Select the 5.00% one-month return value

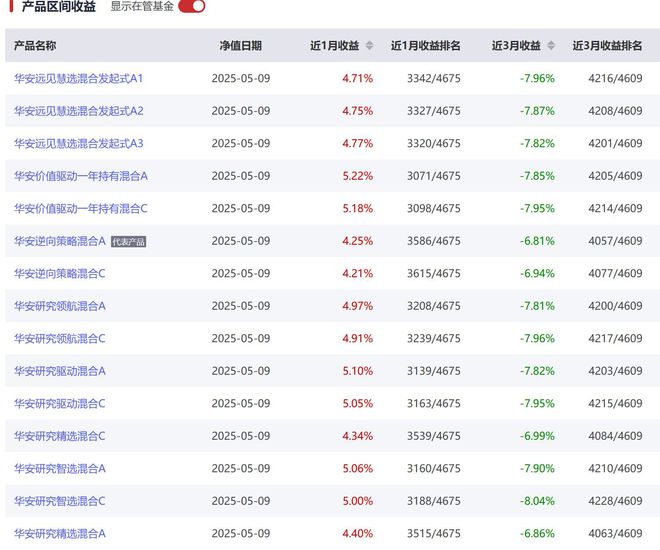[358, 501]
